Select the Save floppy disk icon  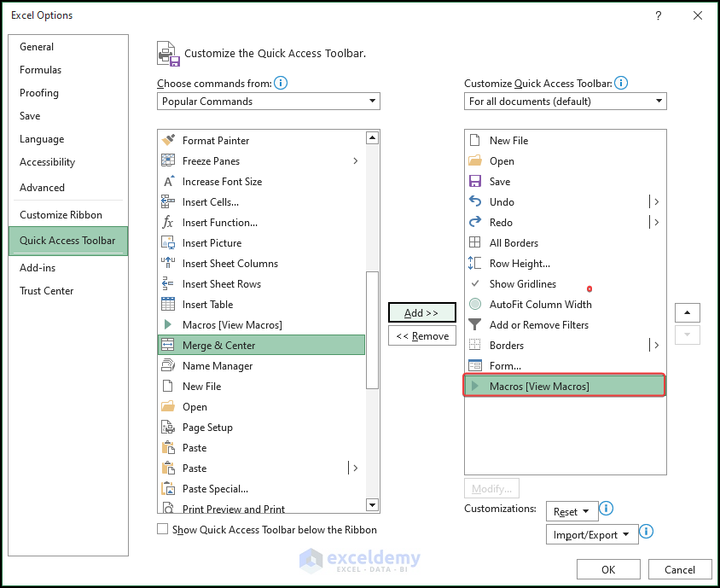(475, 182)
